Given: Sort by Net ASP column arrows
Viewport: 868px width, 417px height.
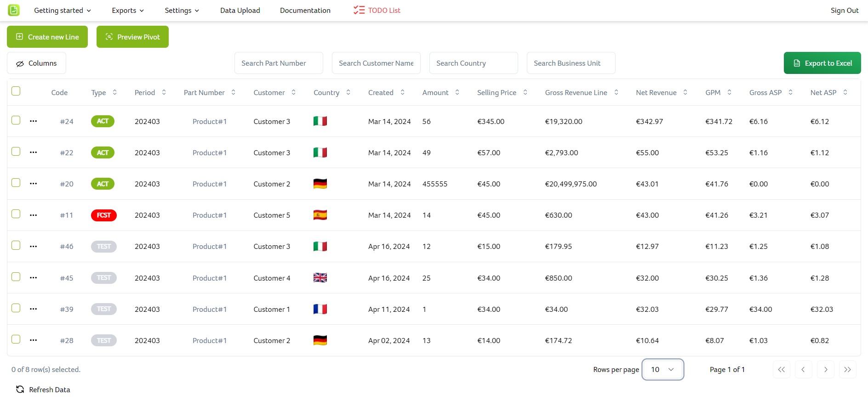Looking at the screenshot, I should click(x=845, y=92).
